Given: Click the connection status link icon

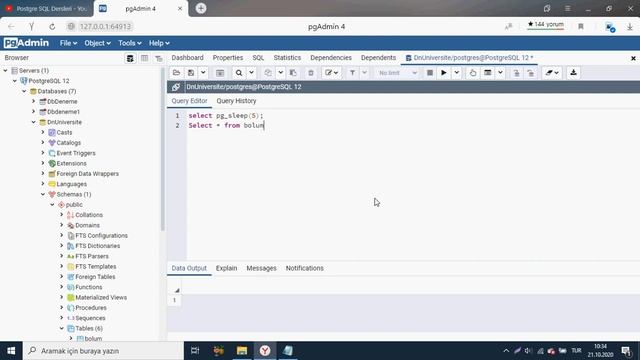Looking at the screenshot, I should 176,87.
